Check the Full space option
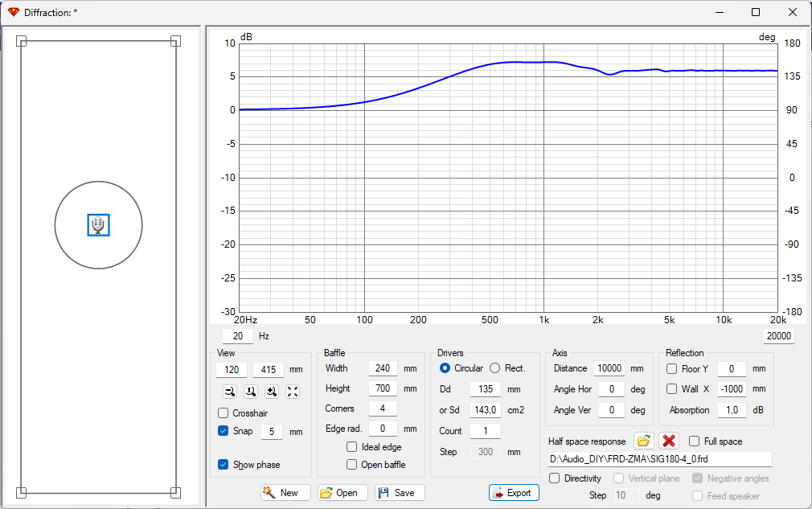The height and width of the screenshot is (509, 812). pyautogui.click(x=694, y=441)
